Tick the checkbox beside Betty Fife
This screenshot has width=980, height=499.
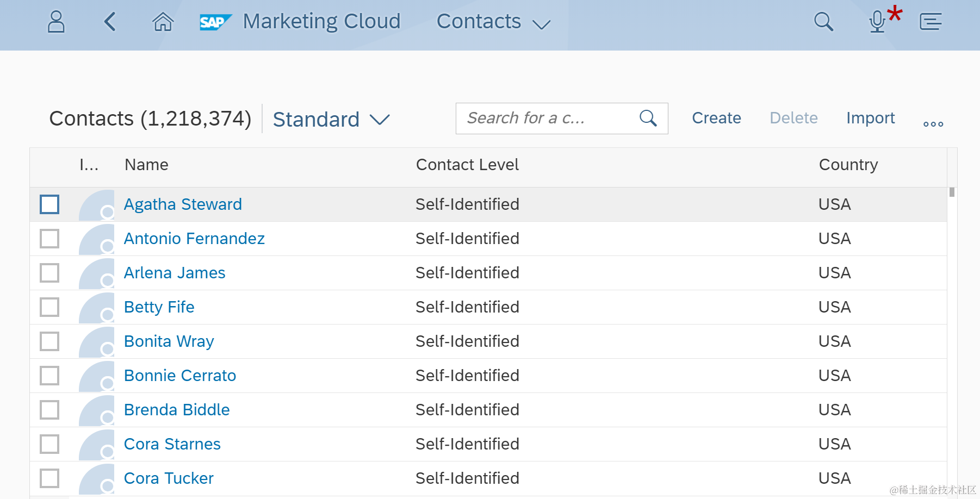49,307
